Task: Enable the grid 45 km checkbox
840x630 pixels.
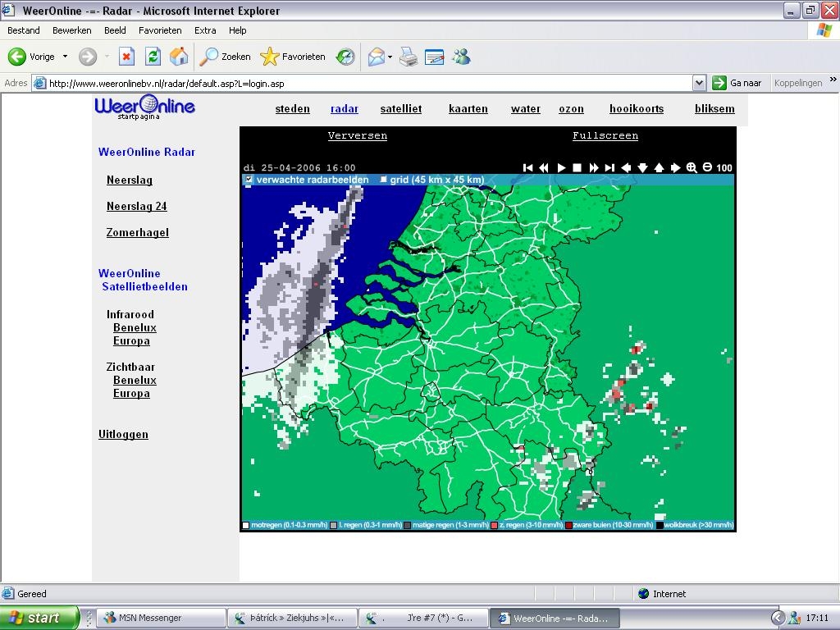Action: 383,180
